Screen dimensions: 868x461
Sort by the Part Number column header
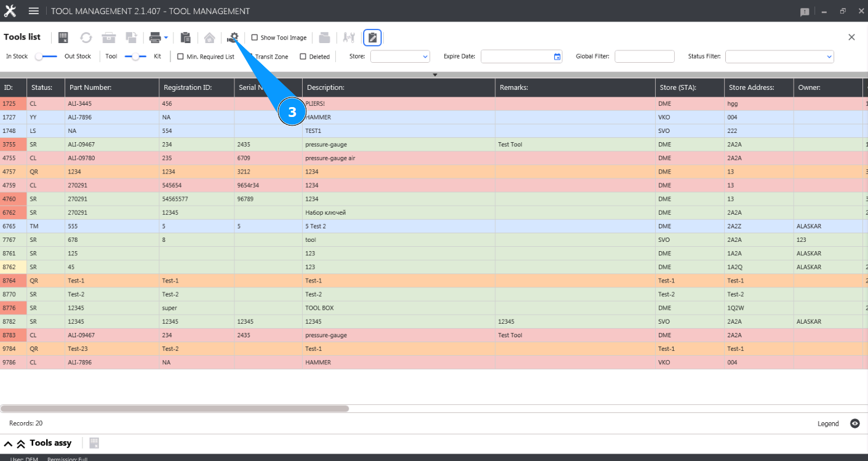pos(112,87)
